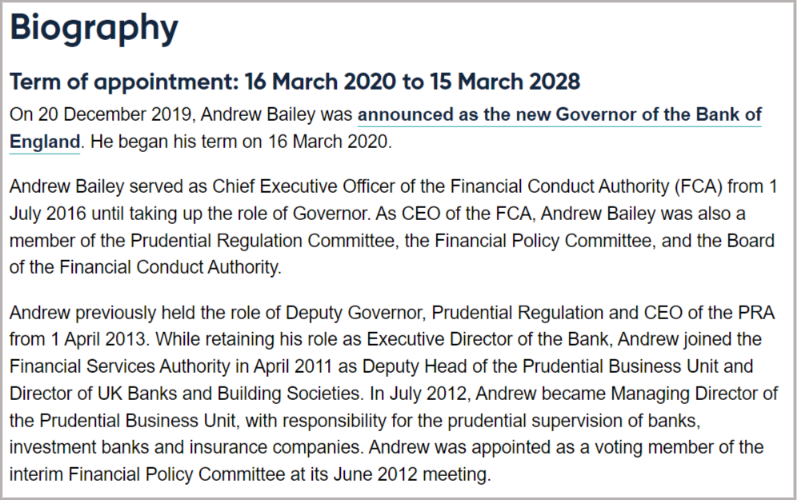The height and width of the screenshot is (500, 797).
Task: Click the text 'of the Financial Conduct Authority.'
Action: (145, 267)
